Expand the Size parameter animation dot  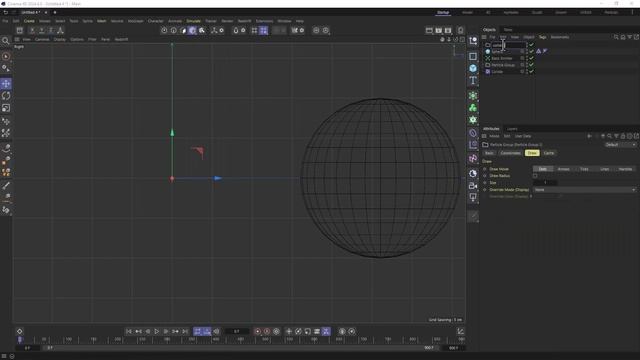485,183
